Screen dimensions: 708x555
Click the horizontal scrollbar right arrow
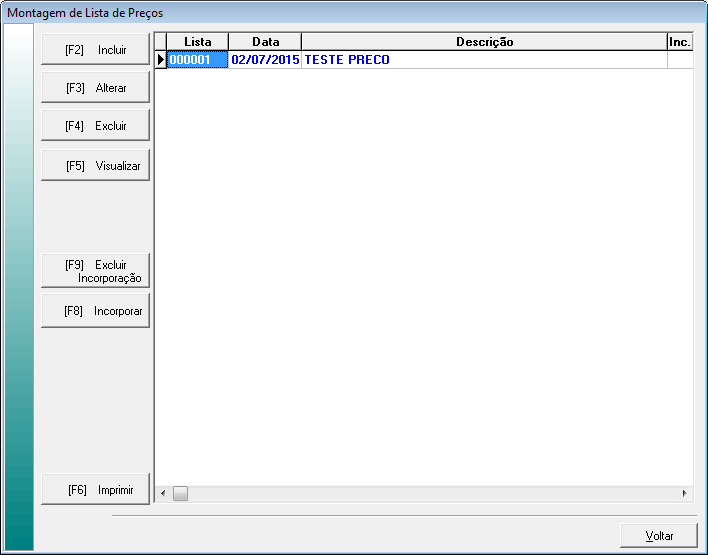point(685,493)
